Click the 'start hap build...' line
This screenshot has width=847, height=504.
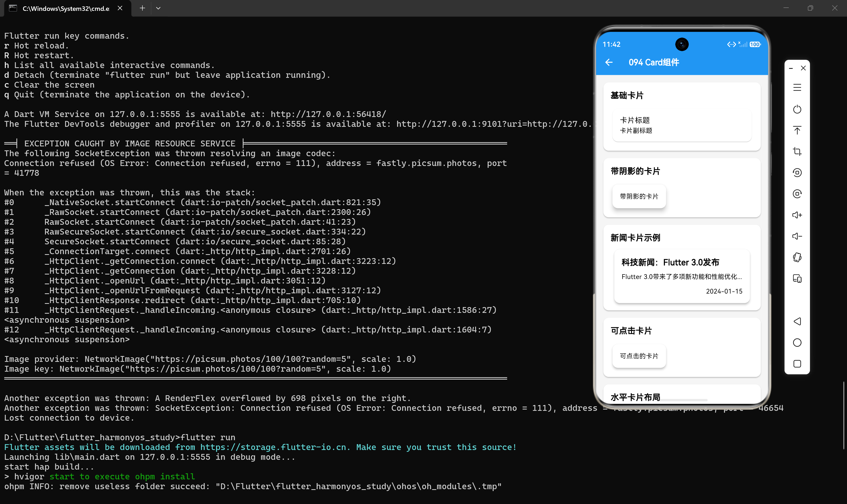tap(49, 467)
